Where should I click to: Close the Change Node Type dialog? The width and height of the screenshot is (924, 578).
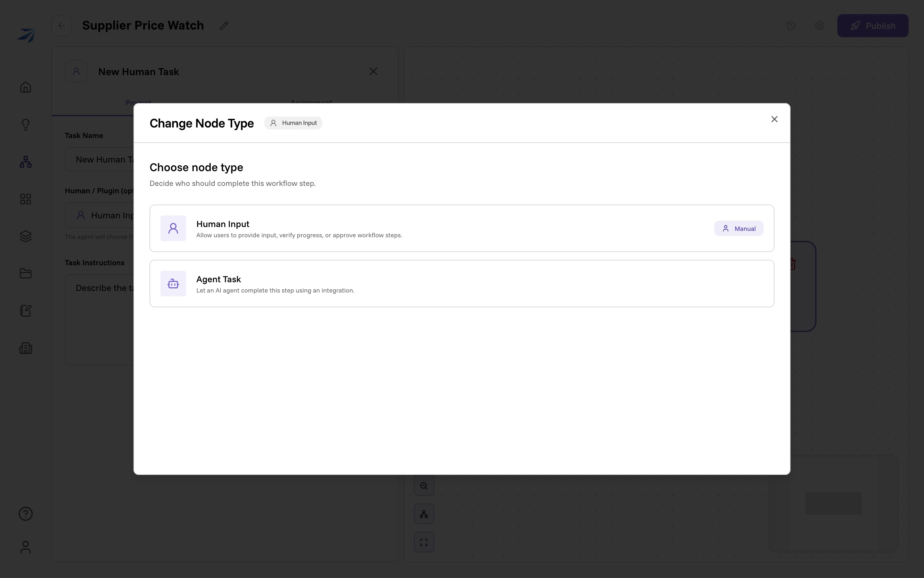pos(774,119)
